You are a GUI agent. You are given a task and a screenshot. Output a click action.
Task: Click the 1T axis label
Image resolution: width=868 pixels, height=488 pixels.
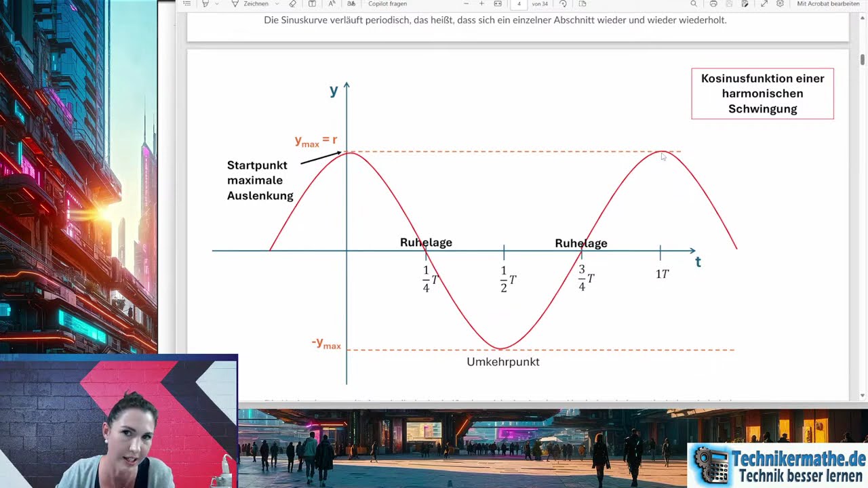tap(662, 274)
